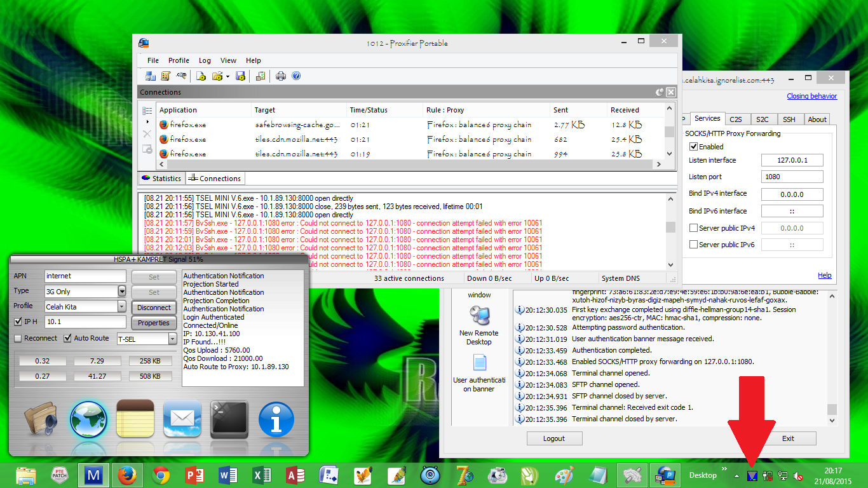Click the Print toolbar icon in Proxifier

[x=281, y=76]
